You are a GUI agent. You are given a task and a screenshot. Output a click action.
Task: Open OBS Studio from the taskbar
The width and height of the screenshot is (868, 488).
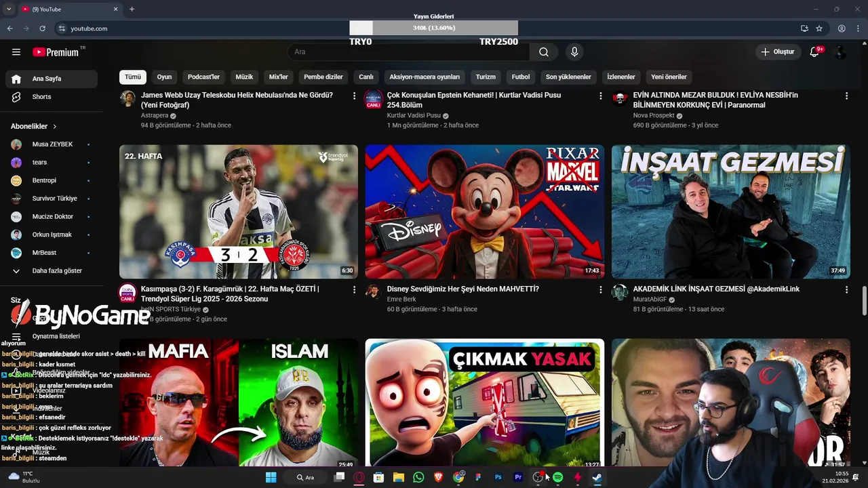[538, 477]
